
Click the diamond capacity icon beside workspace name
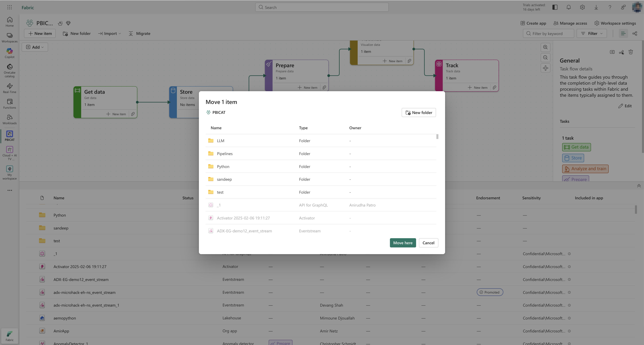[x=68, y=23]
